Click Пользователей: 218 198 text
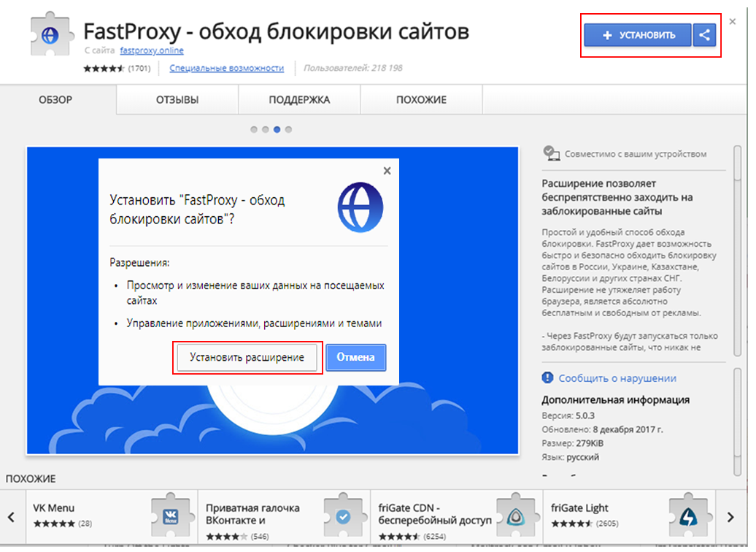756x552 pixels. 353,68
